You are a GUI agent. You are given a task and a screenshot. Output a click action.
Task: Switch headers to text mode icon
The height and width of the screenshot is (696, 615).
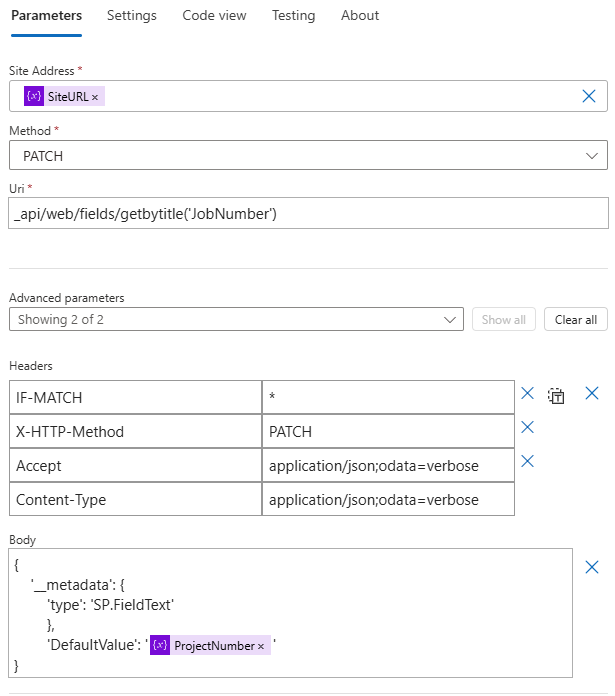[x=557, y=395]
